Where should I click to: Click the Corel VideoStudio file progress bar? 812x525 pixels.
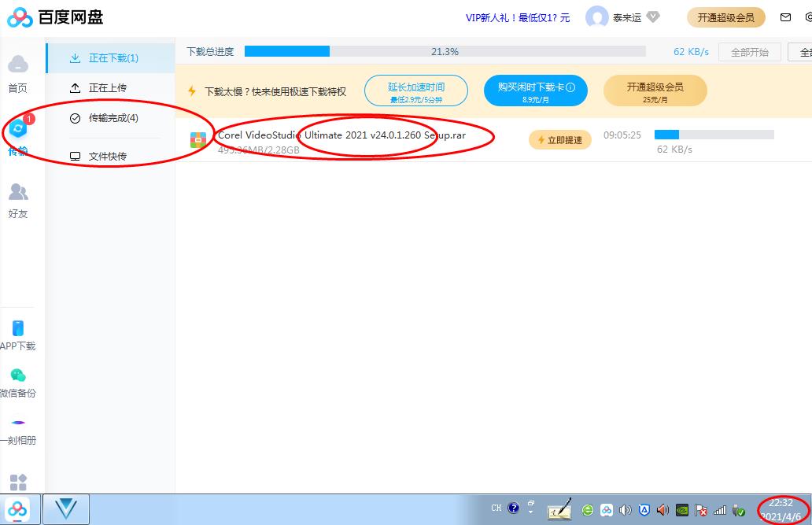coord(714,135)
